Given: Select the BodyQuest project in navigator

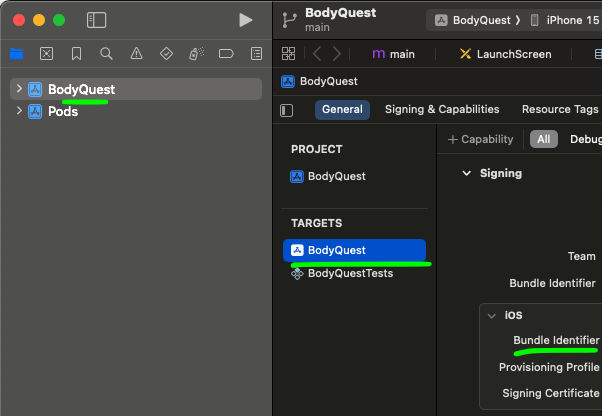Looking at the screenshot, I should [x=136, y=89].
